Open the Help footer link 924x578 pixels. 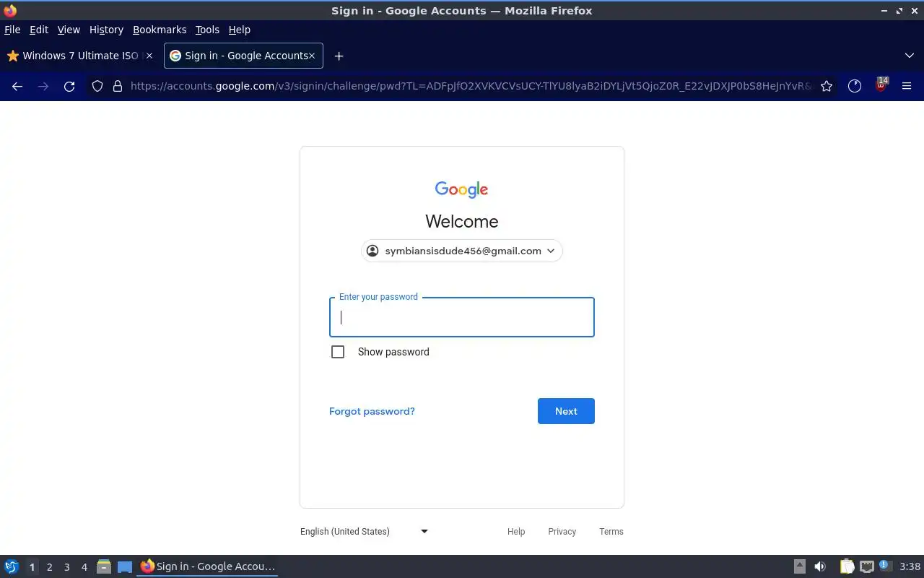516,532
